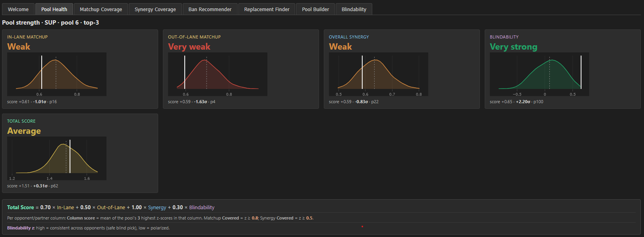The height and width of the screenshot is (237, 644).
Task: Click the 'Very strong' rating label
Action: (513, 47)
